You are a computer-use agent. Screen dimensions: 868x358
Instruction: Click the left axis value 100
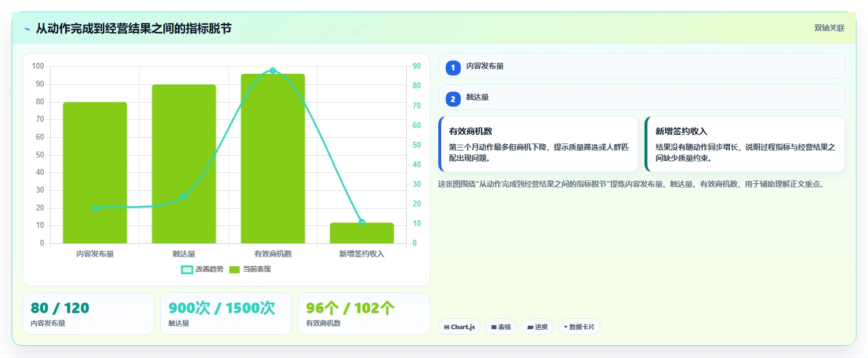coord(38,66)
